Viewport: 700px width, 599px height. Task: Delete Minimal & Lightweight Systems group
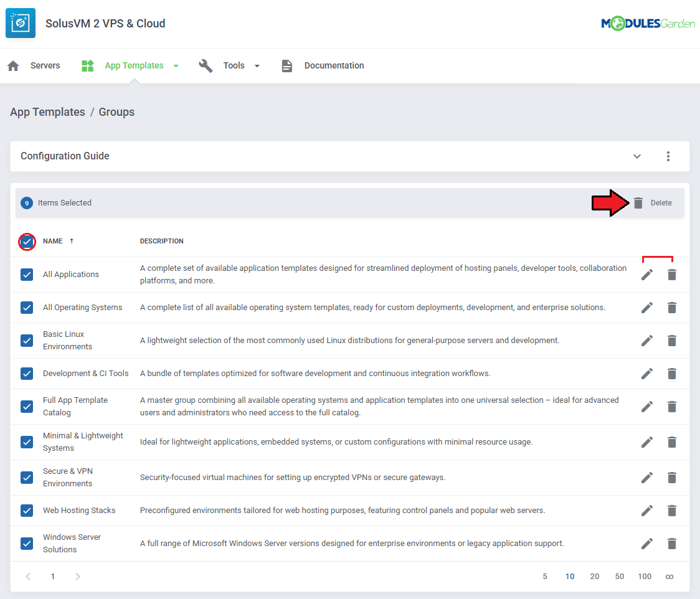pos(672,442)
